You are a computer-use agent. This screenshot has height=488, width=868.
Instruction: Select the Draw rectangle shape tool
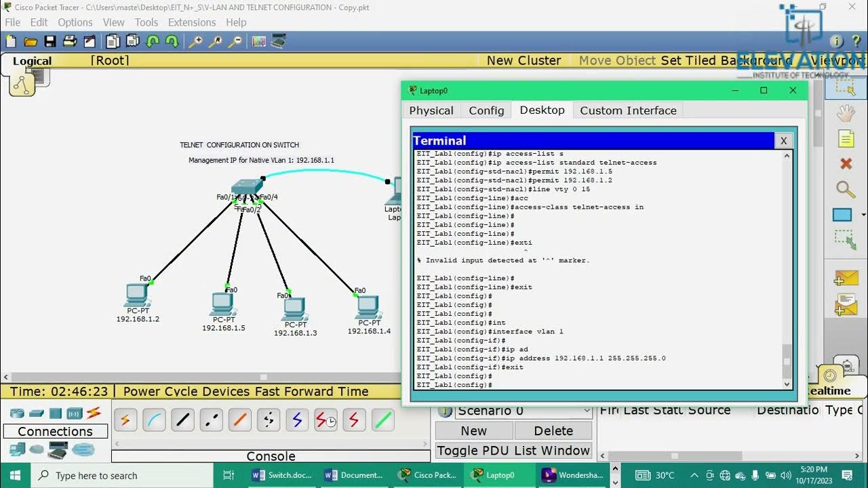[x=842, y=215]
